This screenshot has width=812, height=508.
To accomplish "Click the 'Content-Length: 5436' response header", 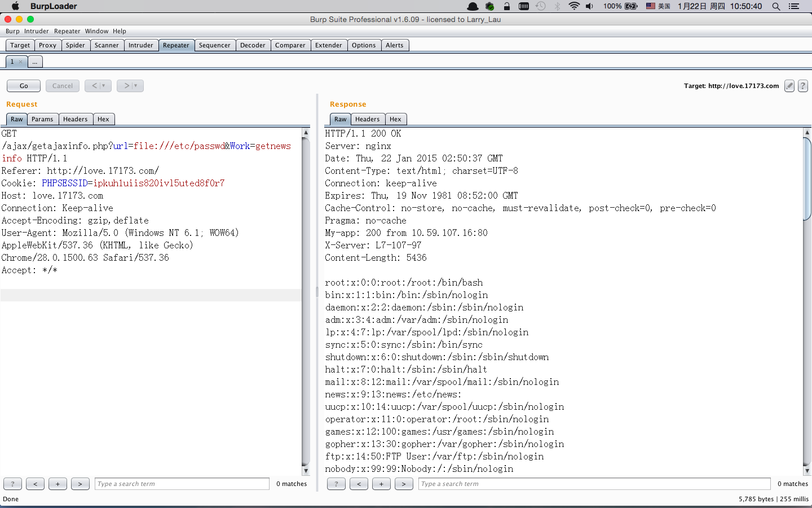I will point(376,258).
